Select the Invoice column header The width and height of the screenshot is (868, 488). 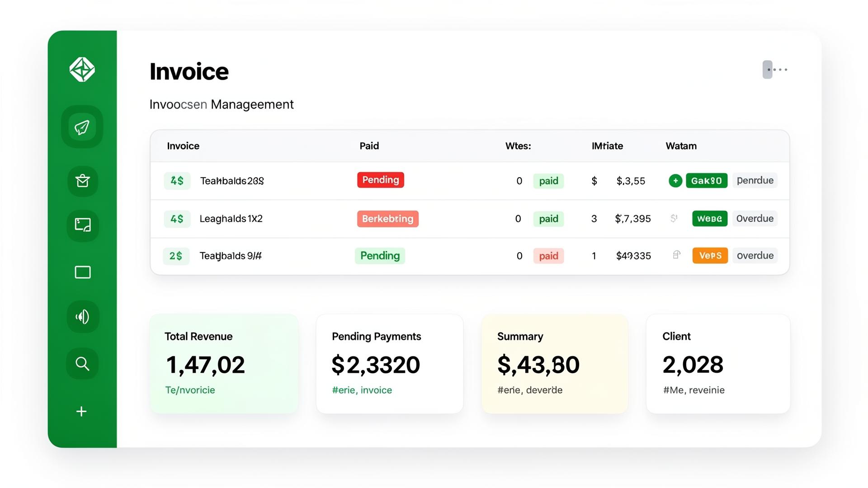(x=183, y=145)
